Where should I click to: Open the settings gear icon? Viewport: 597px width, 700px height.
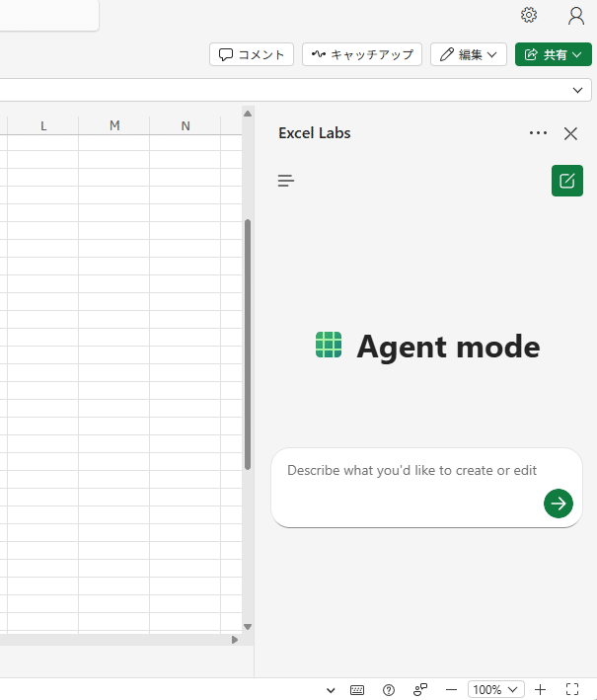[x=529, y=15]
